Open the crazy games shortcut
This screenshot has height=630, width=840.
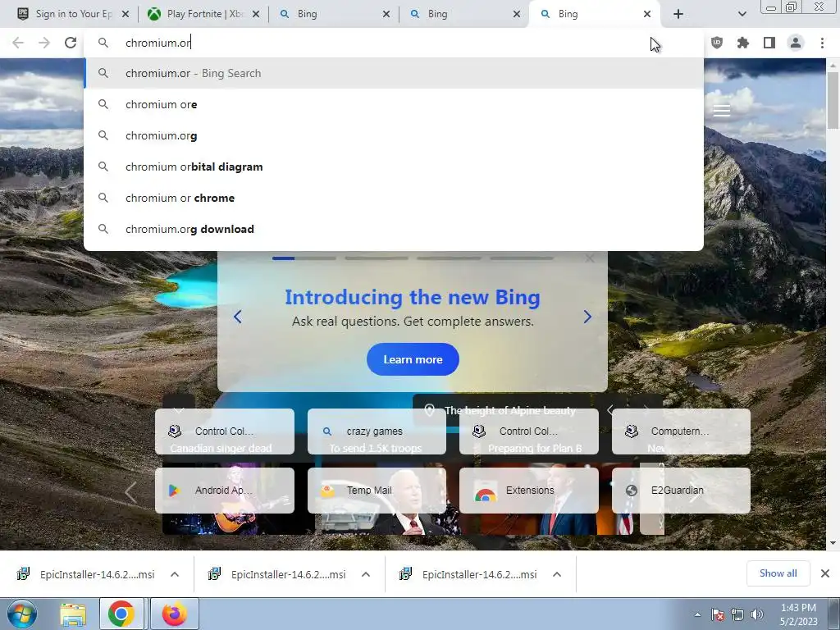(377, 431)
